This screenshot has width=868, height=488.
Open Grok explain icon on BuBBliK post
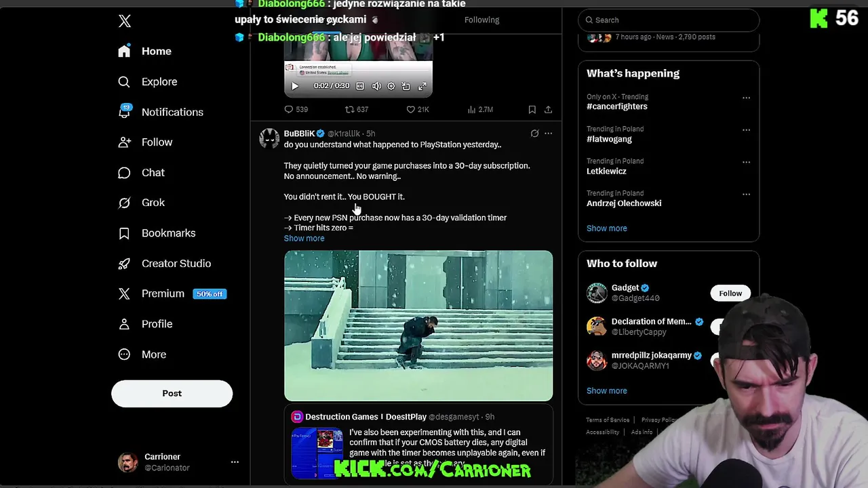coord(534,134)
